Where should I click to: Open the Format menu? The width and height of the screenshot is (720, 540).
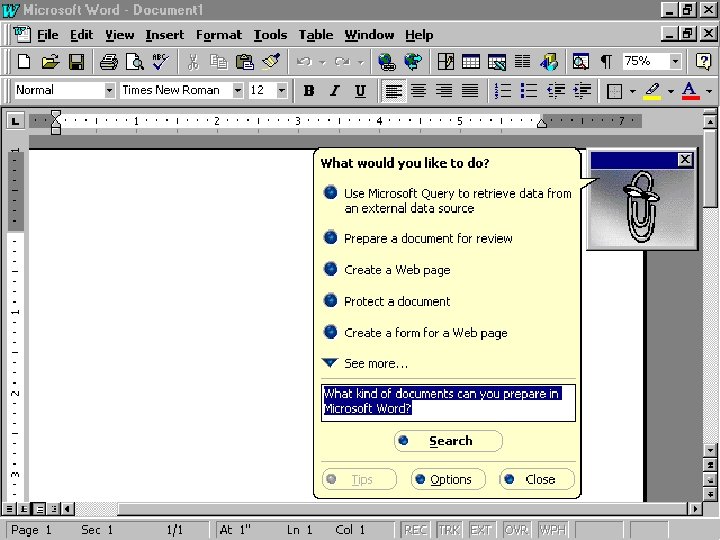(219, 35)
